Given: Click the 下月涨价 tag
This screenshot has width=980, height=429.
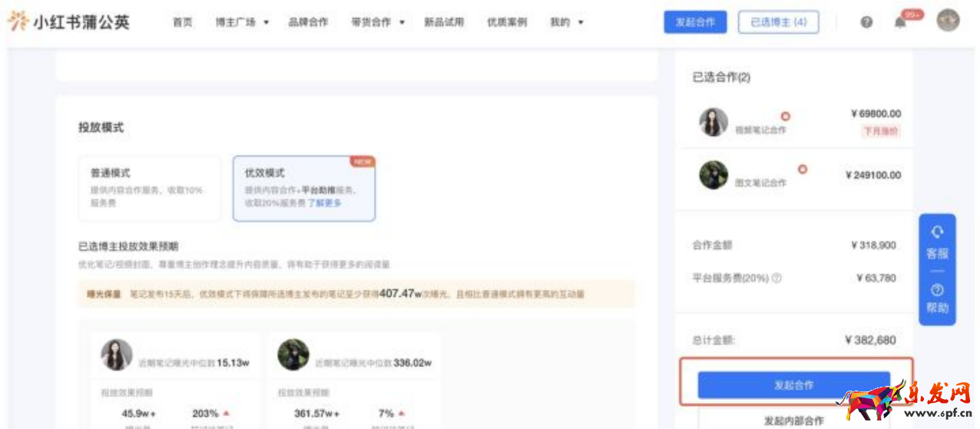Looking at the screenshot, I should point(881,131).
